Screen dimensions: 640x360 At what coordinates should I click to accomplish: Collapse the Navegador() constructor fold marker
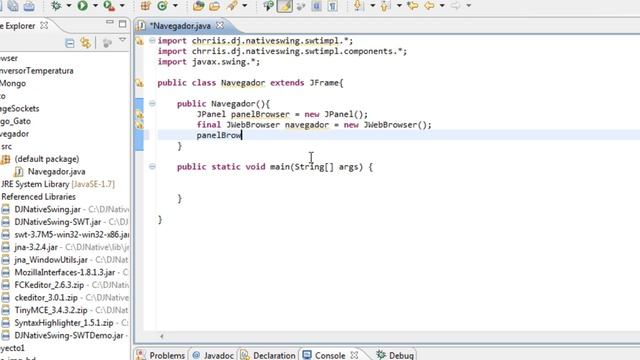(152, 104)
